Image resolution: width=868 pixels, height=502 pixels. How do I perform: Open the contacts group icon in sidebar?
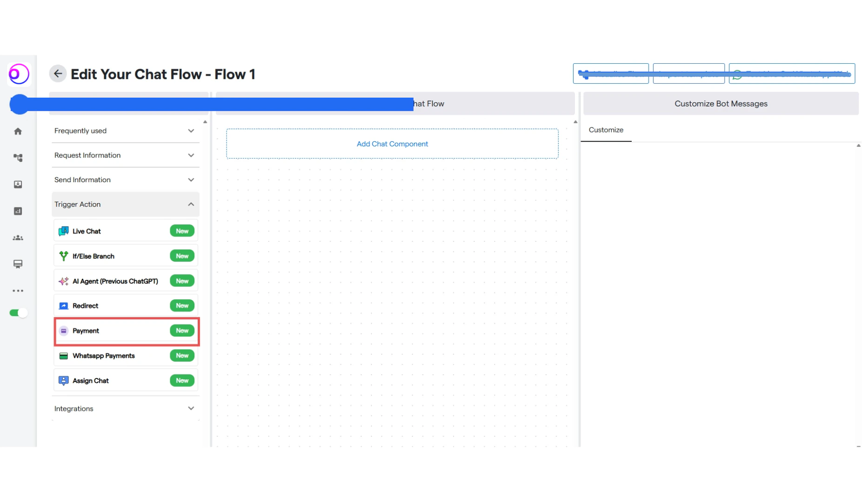point(18,238)
